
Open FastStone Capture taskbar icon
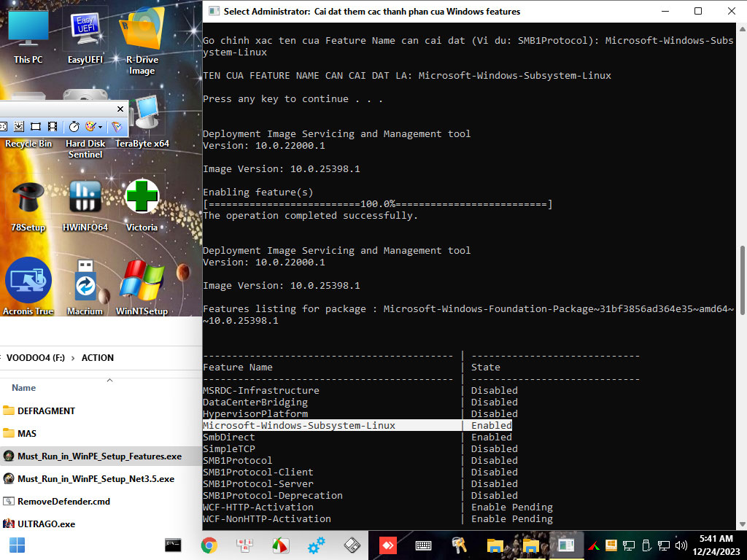click(281, 545)
